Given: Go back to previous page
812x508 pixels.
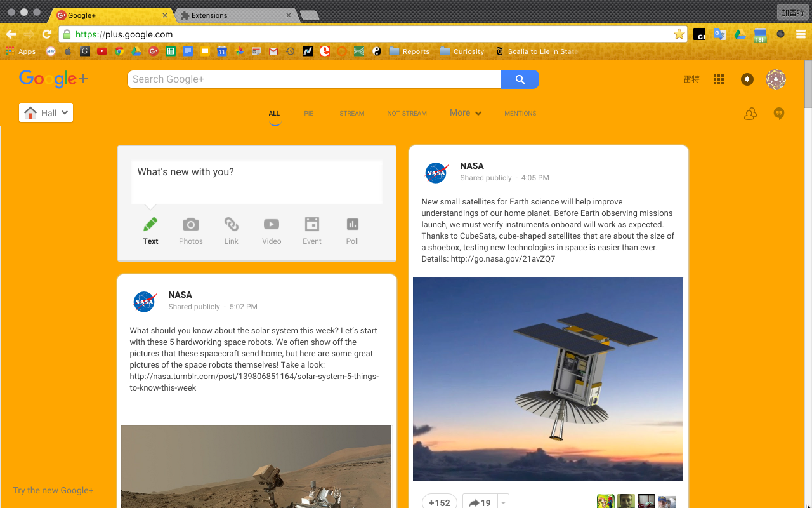Looking at the screenshot, I should pos(11,34).
